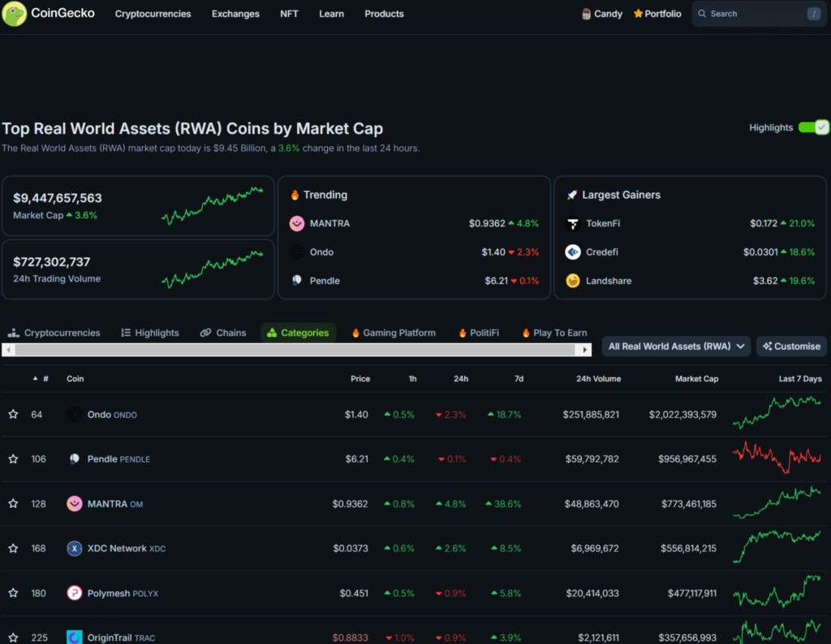The width and height of the screenshot is (831, 644).
Task: Select the Categories tab
Action: 299,333
